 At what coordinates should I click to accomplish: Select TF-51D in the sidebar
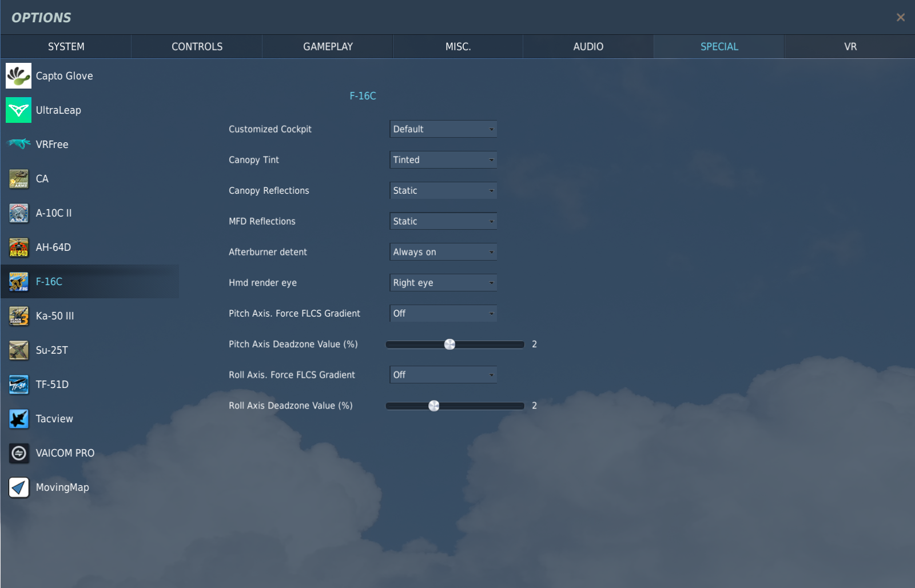(x=90, y=384)
